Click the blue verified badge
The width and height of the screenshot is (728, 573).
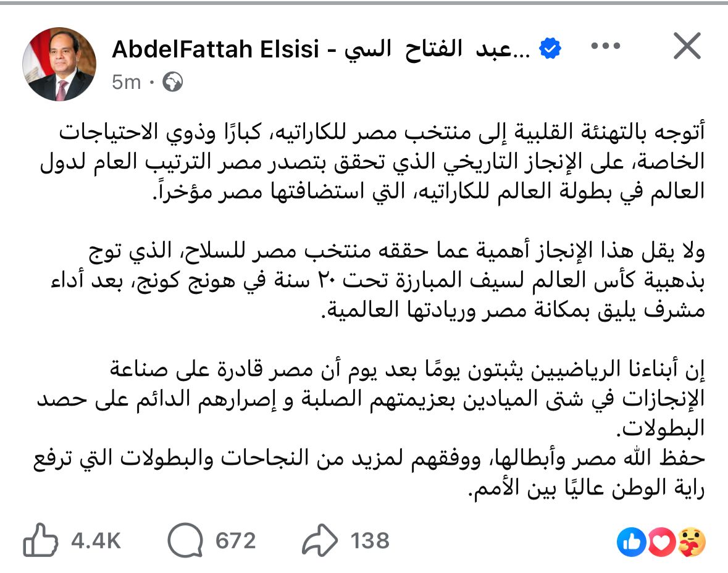549,49
